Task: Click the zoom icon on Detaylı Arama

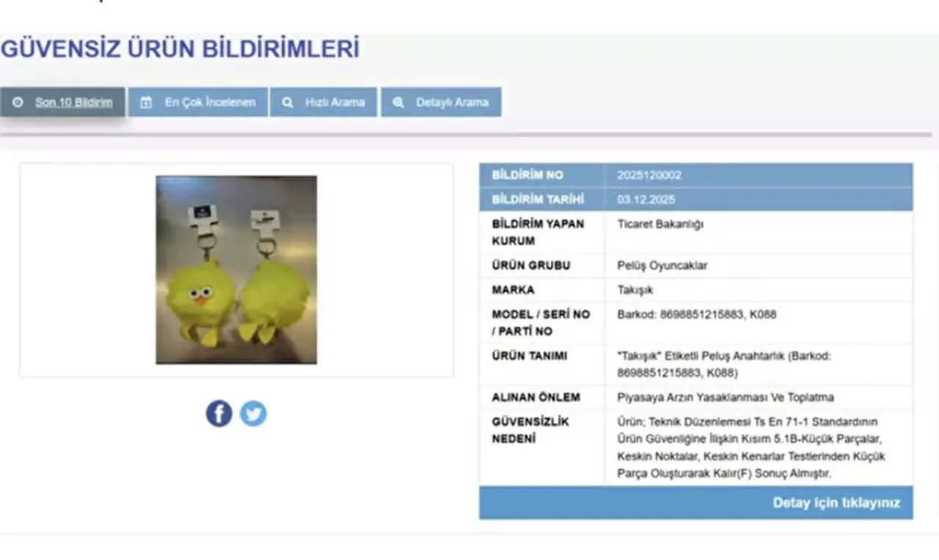Action: point(398,103)
